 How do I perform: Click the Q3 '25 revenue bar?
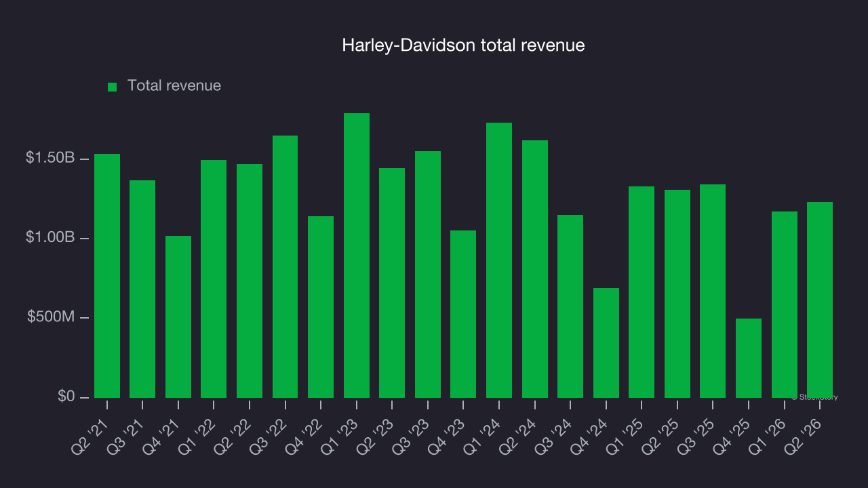pyautogui.click(x=713, y=291)
